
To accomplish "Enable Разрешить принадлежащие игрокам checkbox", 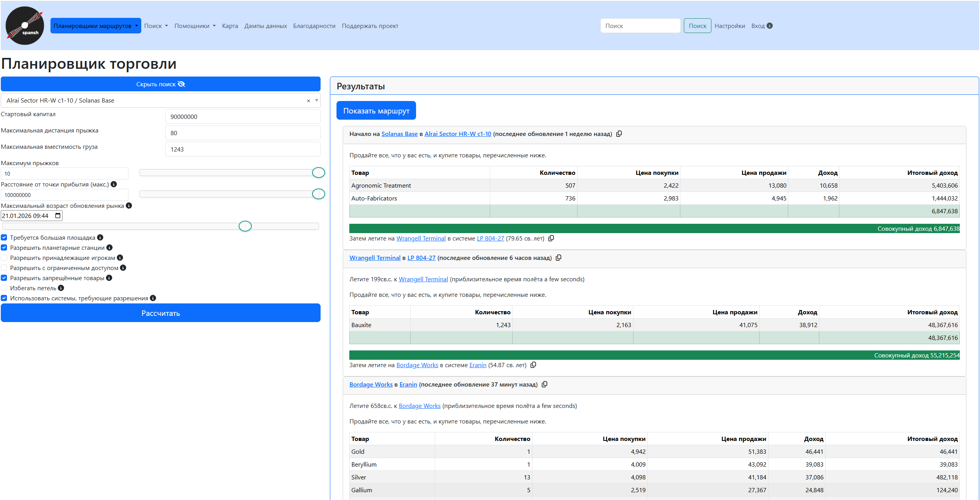I will pyautogui.click(x=4, y=258).
